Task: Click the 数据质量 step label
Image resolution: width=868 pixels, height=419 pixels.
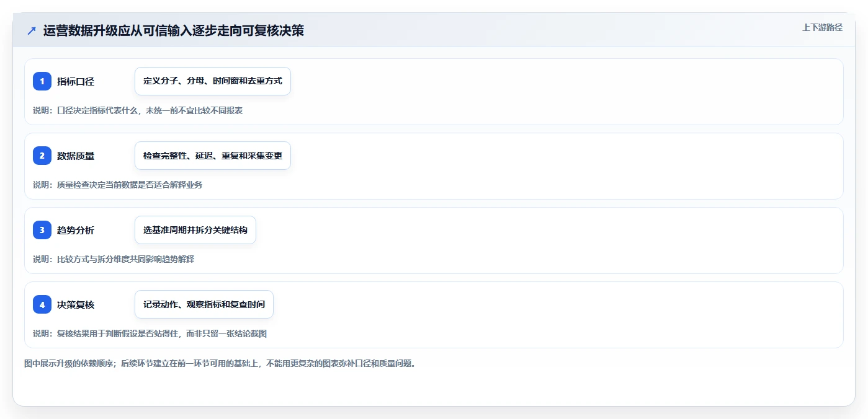Action: tap(76, 156)
